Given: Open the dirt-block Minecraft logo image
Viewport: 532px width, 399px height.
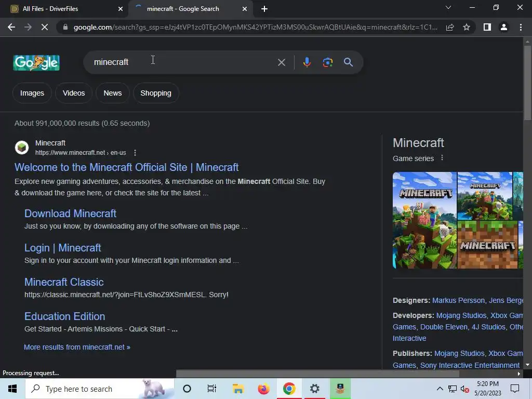Looking at the screenshot, I should click(x=487, y=245).
